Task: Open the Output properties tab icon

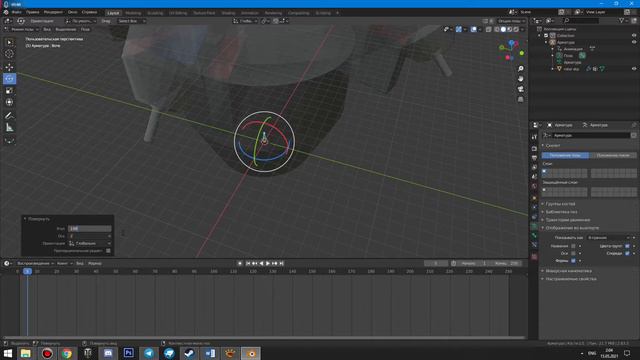Action: (534, 158)
